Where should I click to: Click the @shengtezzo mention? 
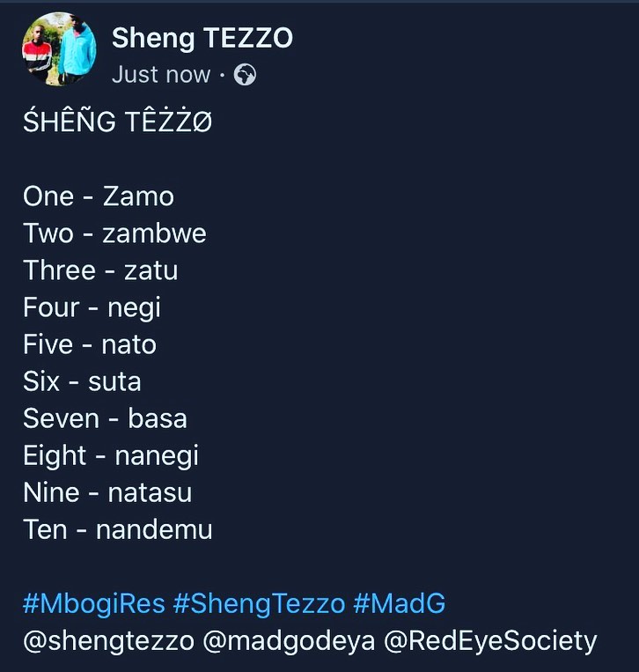pos(108,640)
